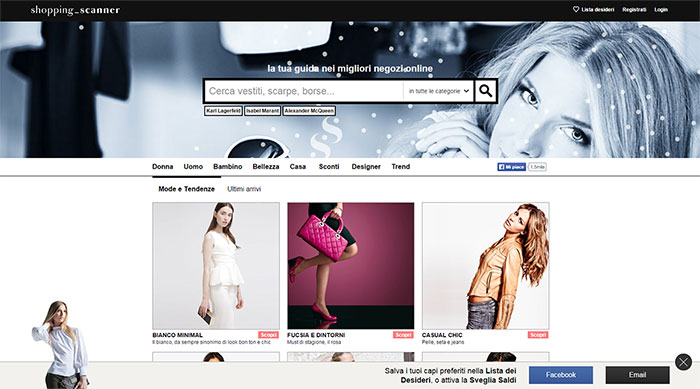The height and width of the screenshot is (389, 700).
Task: Select the Isabel Marant suggestion tag
Action: pyautogui.click(x=262, y=111)
